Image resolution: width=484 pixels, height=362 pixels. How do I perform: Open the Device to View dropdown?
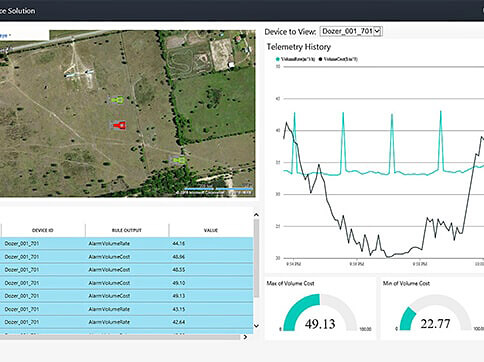pyautogui.click(x=351, y=31)
